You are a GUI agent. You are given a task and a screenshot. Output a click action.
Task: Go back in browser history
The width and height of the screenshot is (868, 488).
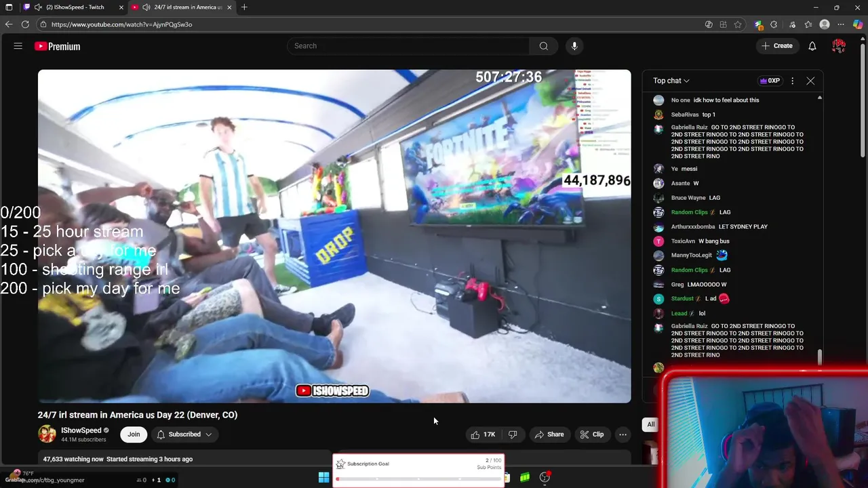9,24
